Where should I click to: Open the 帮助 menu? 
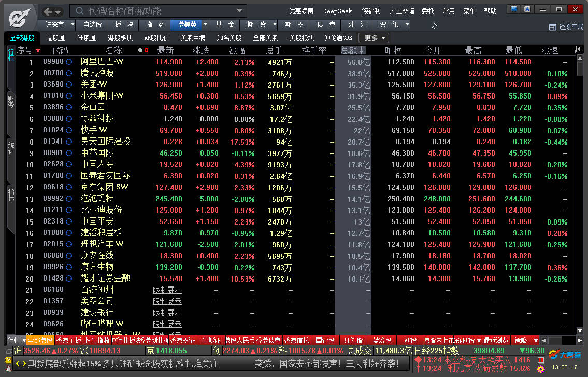point(490,11)
